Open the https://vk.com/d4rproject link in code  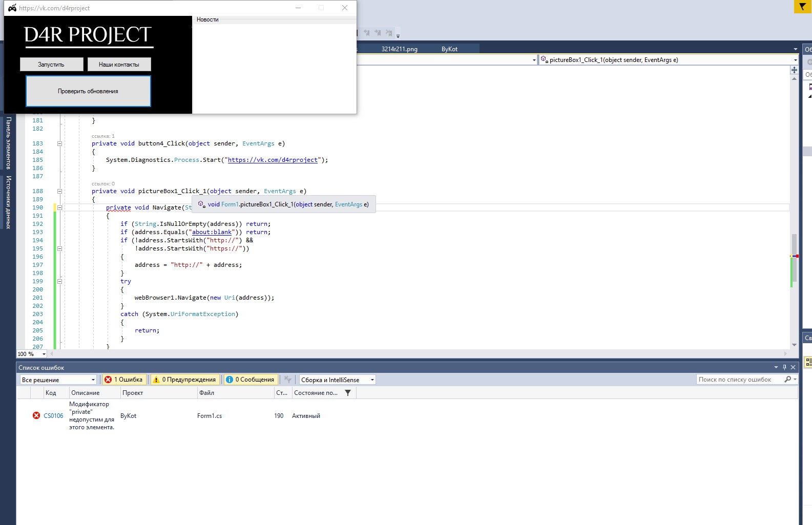273,160
